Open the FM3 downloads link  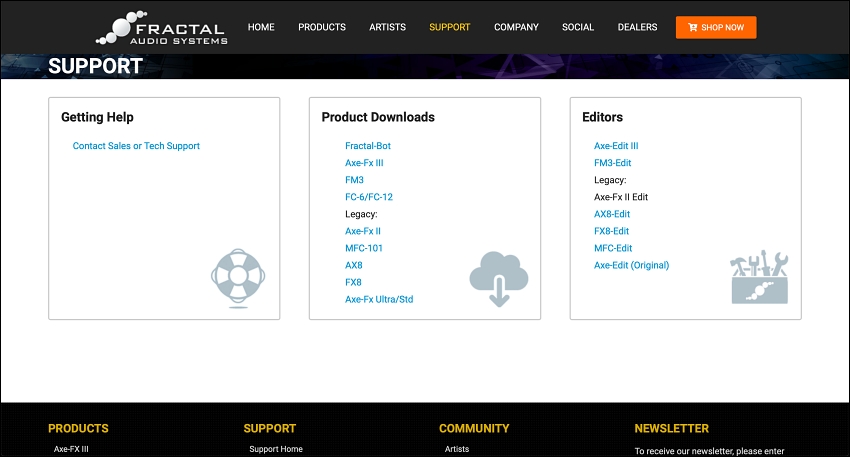click(354, 180)
